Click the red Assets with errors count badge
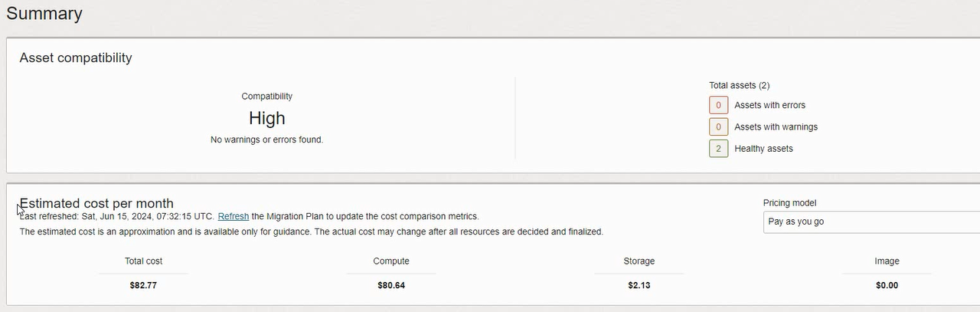The width and height of the screenshot is (980, 312). [x=718, y=105]
